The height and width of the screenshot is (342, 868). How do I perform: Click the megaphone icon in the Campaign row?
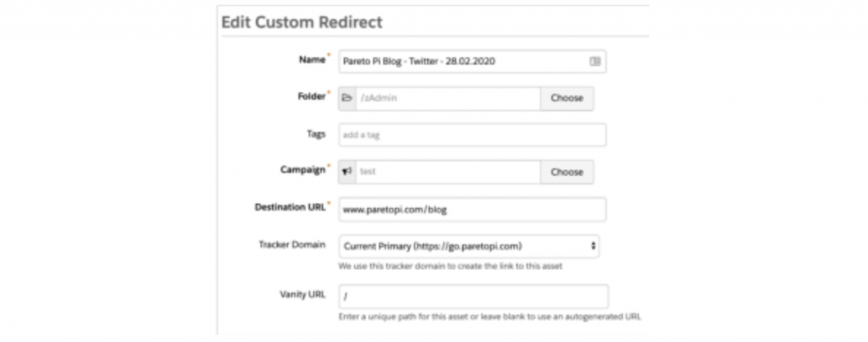(x=347, y=171)
